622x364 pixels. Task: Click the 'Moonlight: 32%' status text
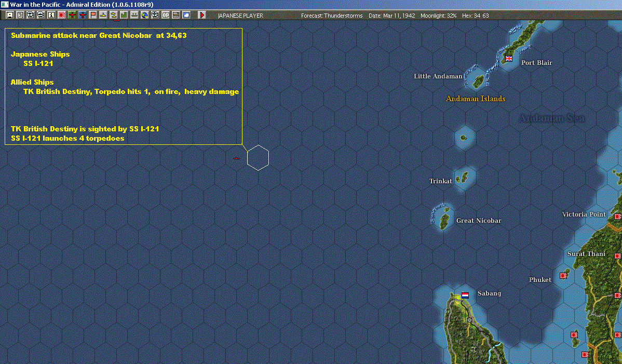click(x=438, y=16)
